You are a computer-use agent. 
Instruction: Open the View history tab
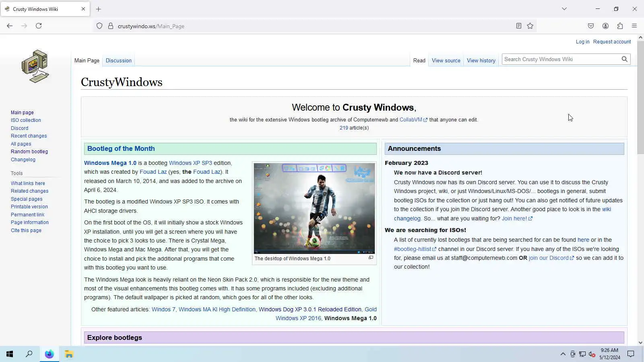click(x=481, y=60)
